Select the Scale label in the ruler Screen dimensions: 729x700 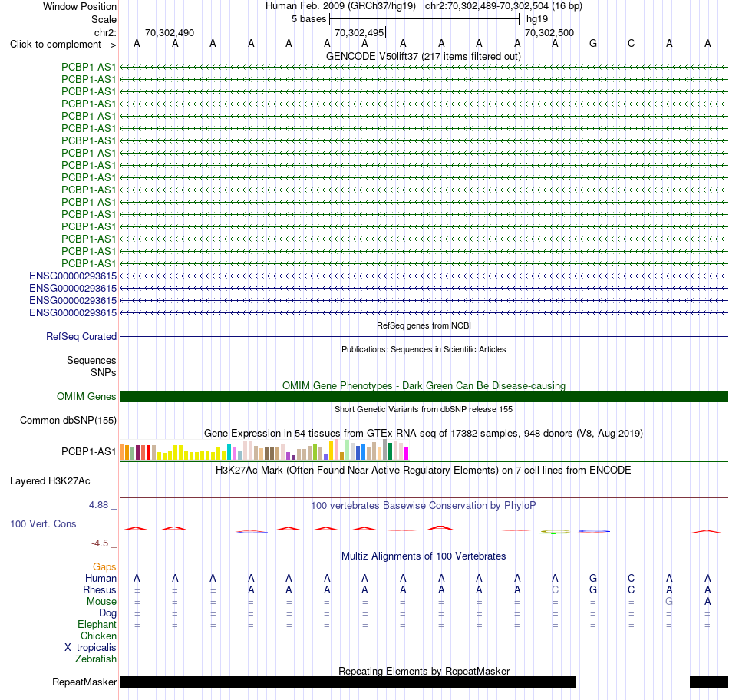click(104, 19)
